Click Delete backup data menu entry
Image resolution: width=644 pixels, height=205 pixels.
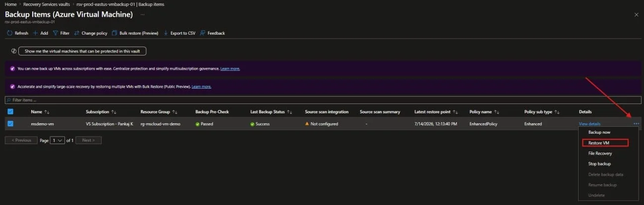click(605, 174)
